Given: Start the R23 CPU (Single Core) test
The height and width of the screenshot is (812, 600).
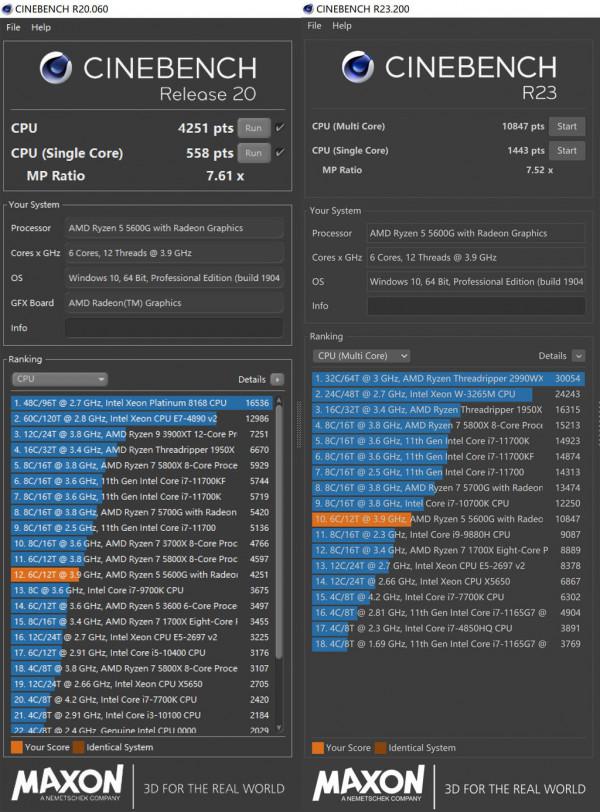Looking at the screenshot, I should click(566, 151).
